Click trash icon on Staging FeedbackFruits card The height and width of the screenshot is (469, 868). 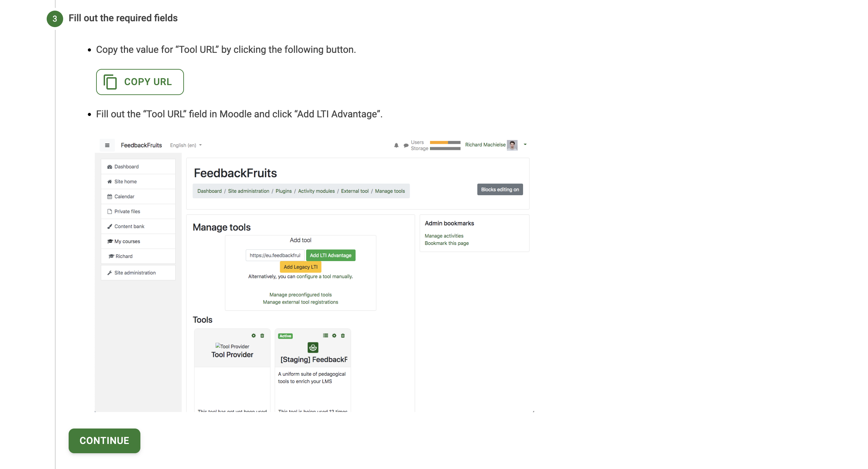point(343,336)
